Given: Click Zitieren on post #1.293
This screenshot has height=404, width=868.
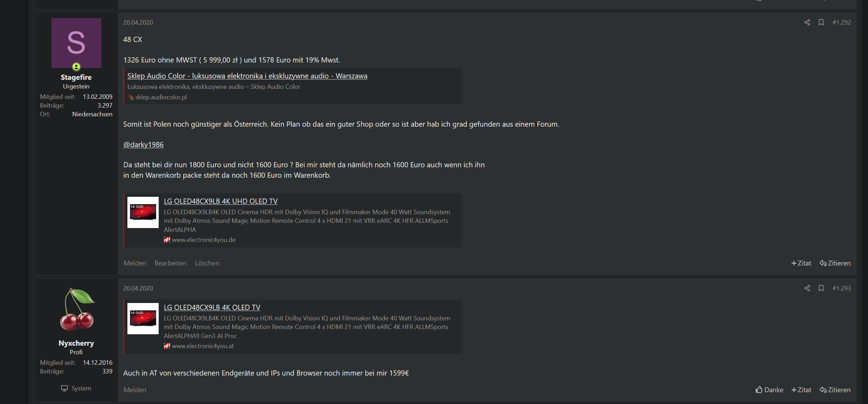Looking at the screenshot, I should click(x=835, y=390).
